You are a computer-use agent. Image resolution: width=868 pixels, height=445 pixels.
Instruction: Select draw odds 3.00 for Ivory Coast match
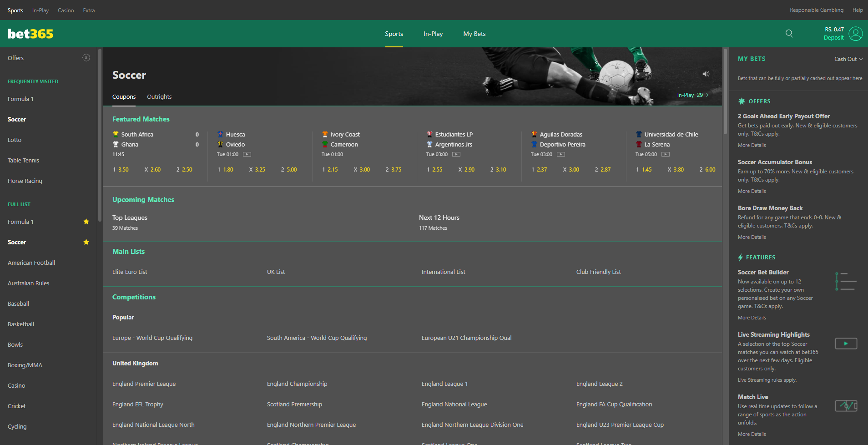coord(362,169)
